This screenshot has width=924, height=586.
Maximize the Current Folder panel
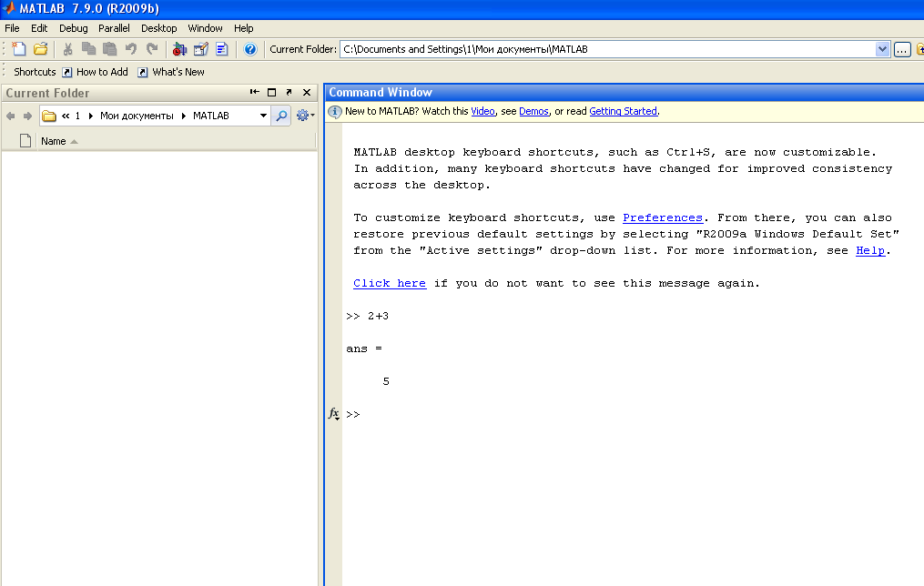click(x=271, y=93)
